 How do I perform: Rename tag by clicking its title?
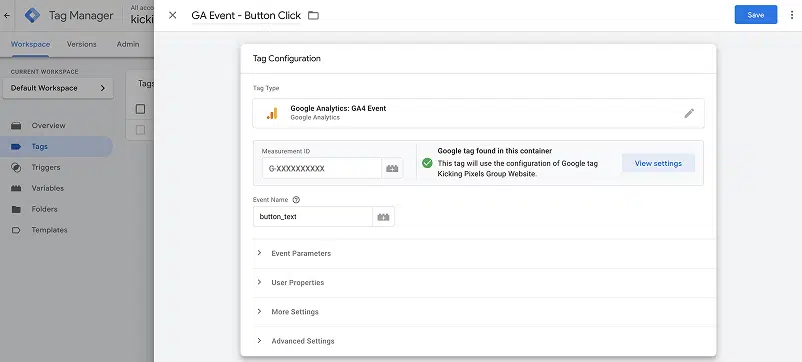pos(246,15)
